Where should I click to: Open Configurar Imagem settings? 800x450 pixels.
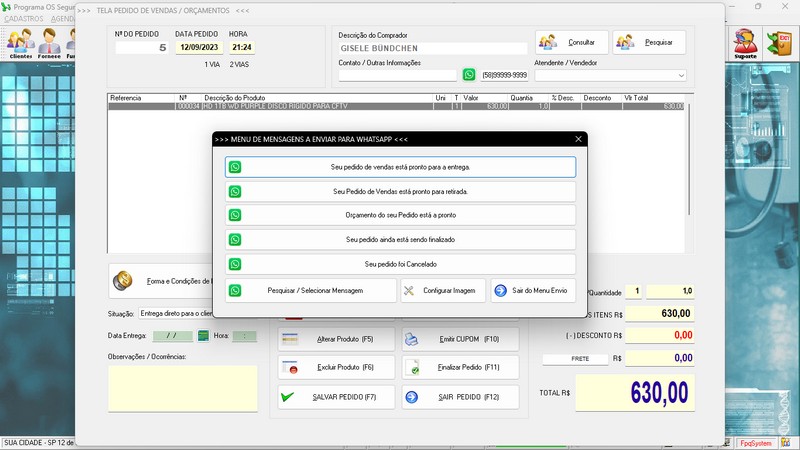[443, 290]
